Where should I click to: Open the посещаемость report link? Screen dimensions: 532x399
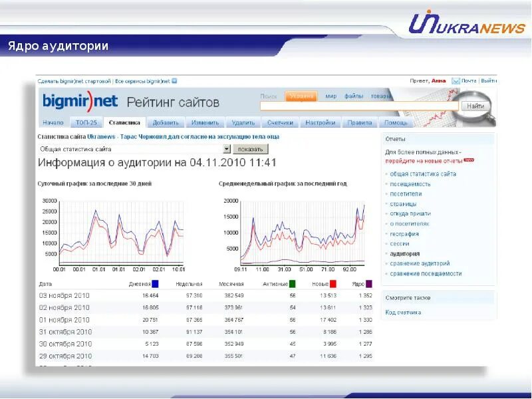click(410, 184)
